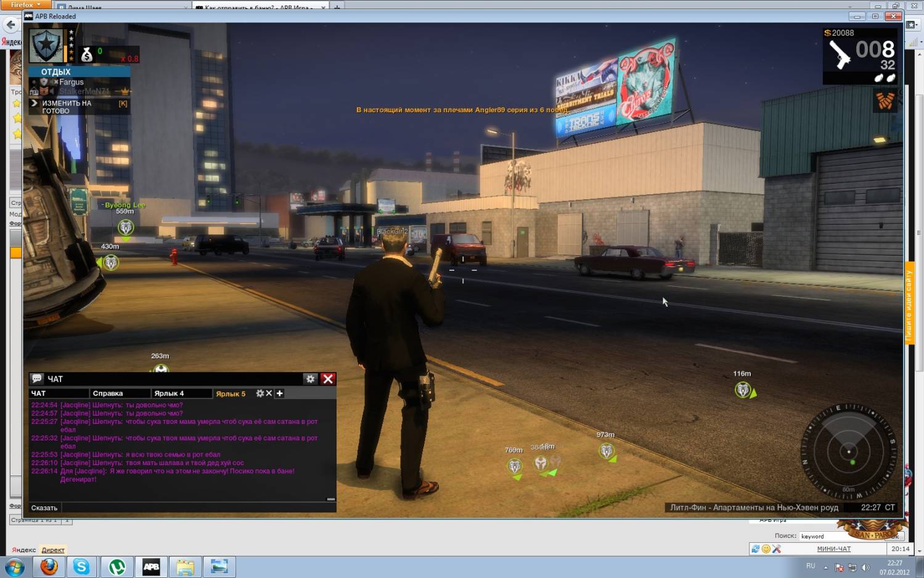Click the chat message input field
The image size is (924, 578).
coord(198,508)
